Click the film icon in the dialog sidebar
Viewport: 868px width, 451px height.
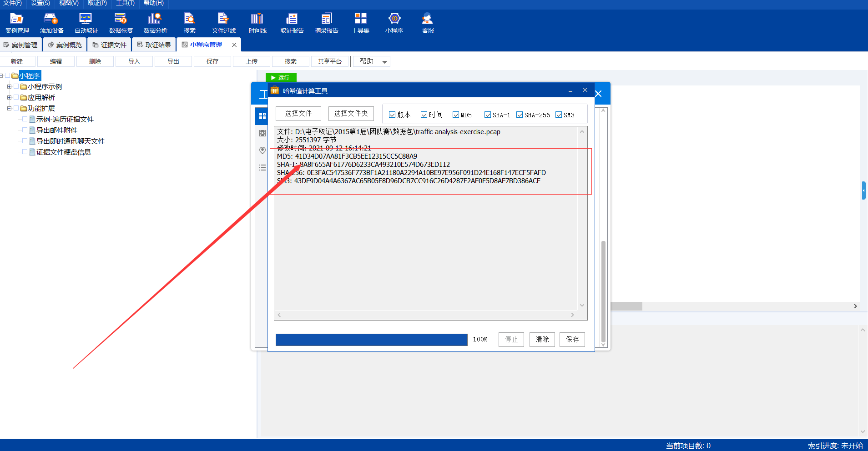[x=262, y=133]
